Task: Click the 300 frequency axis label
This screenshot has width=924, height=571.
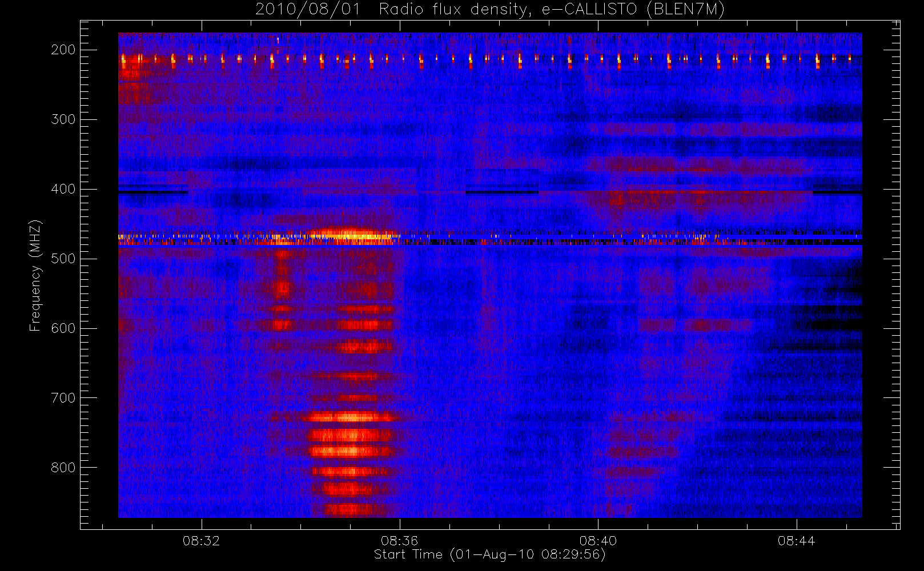Action: point(63,119)
